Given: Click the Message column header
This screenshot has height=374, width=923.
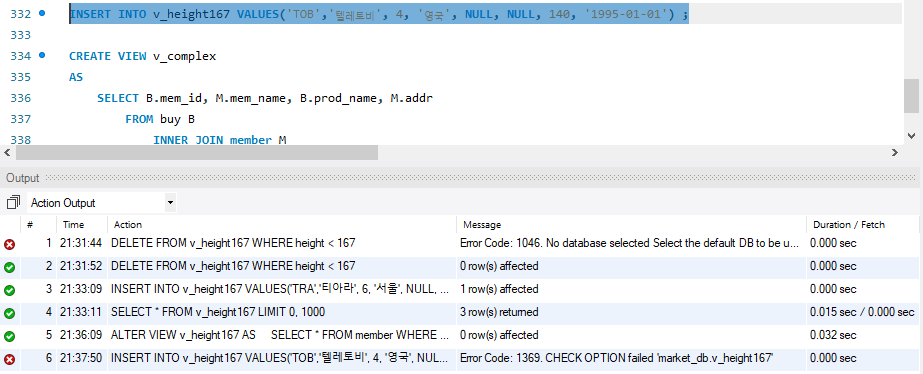Looking at the screenshot, I should click(x=482, y=224).
